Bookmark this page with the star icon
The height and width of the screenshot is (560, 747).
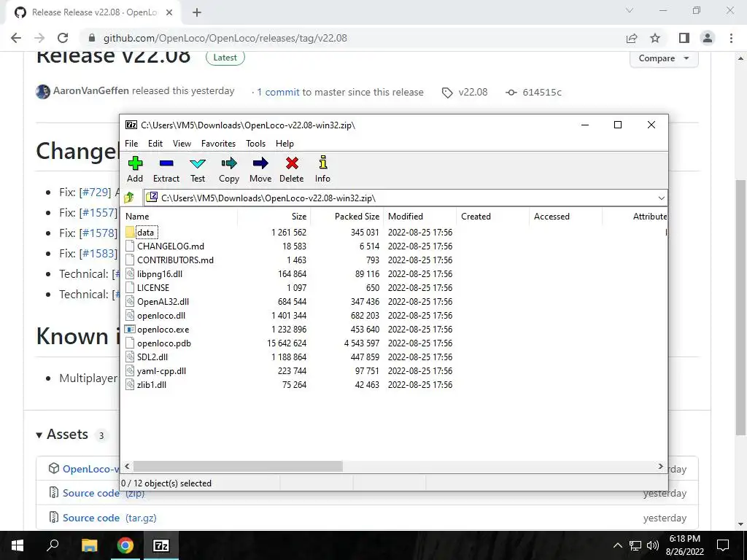tap(655, 38)
